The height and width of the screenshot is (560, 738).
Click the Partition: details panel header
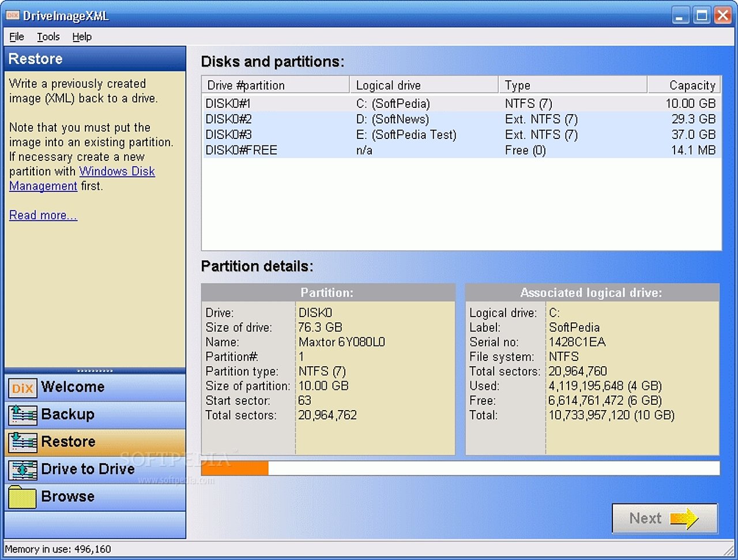point(328,292)
